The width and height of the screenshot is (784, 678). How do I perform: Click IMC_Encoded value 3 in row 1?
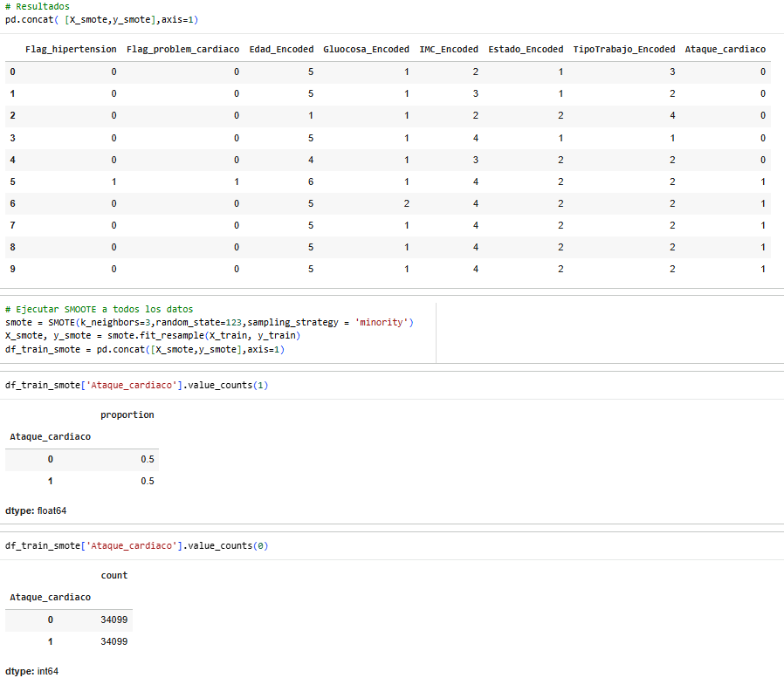pos(476,93)
